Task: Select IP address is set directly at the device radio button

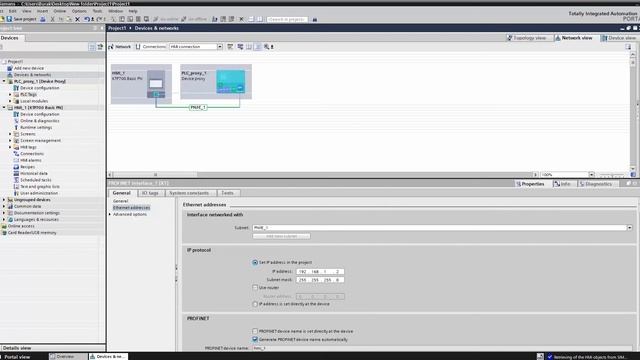Action: [255, 304]
